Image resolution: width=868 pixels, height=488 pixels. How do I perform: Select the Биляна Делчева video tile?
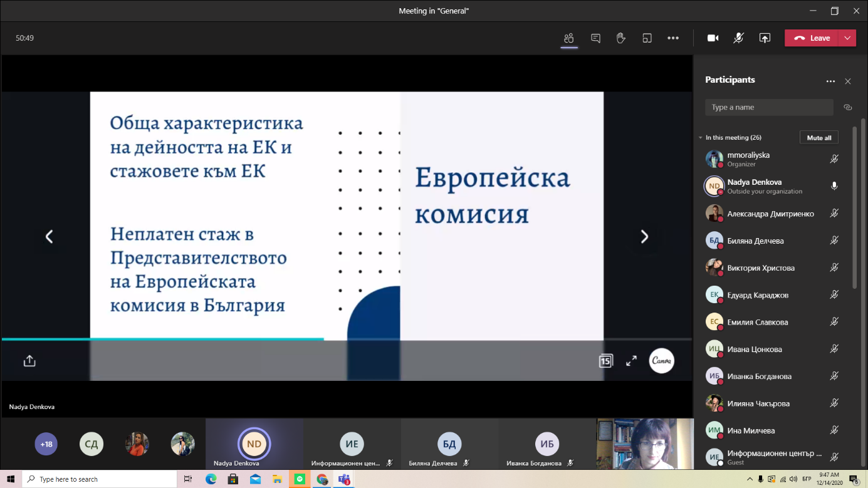(x=449, y=444)
